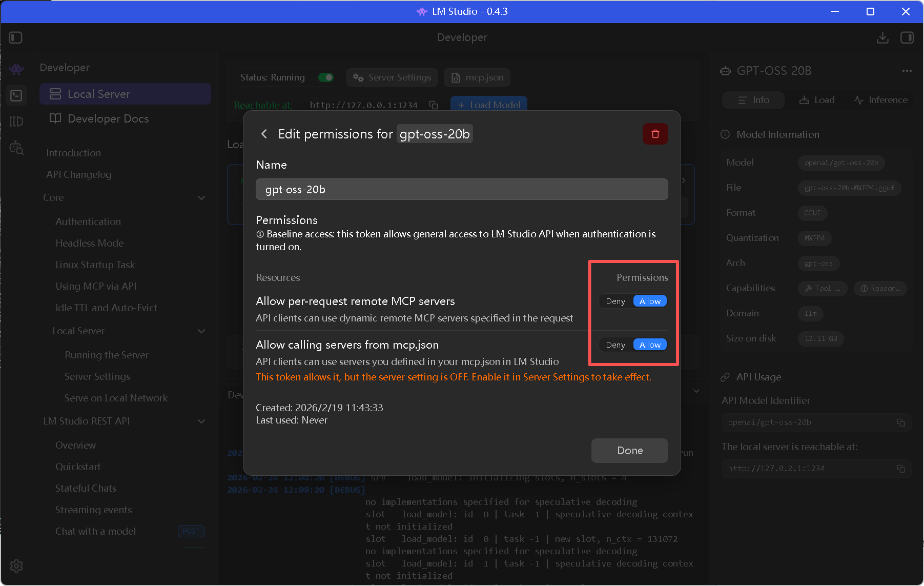Switch to the Info tab
924x586 pixels.
[x=753, y=100]
